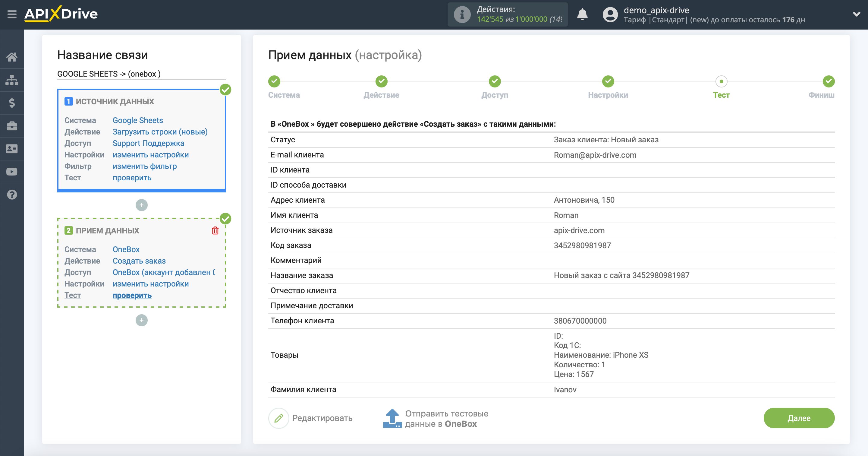Click the actions info icon

point(462,14)
